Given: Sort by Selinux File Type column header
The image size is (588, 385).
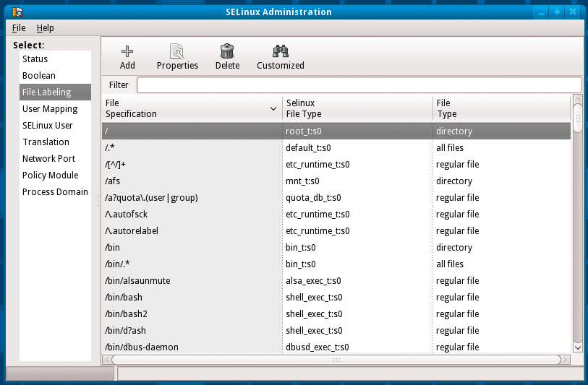Looking at the screenshot, I should [x=357, y=108].
